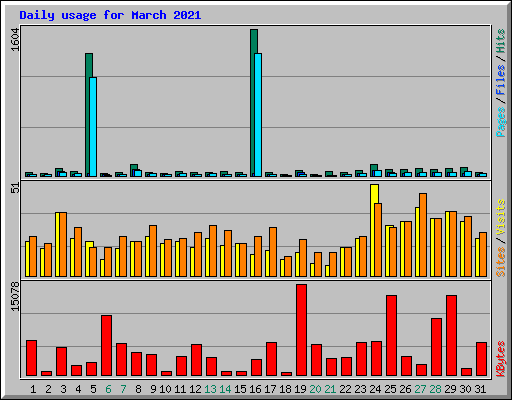Click the cyan pages bar for day 5

93,127
